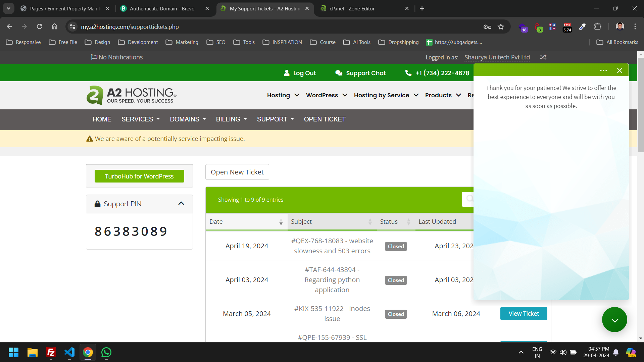Click the Open New Ticket button
The image size is (644, 362).
click(x=237, y=172)
